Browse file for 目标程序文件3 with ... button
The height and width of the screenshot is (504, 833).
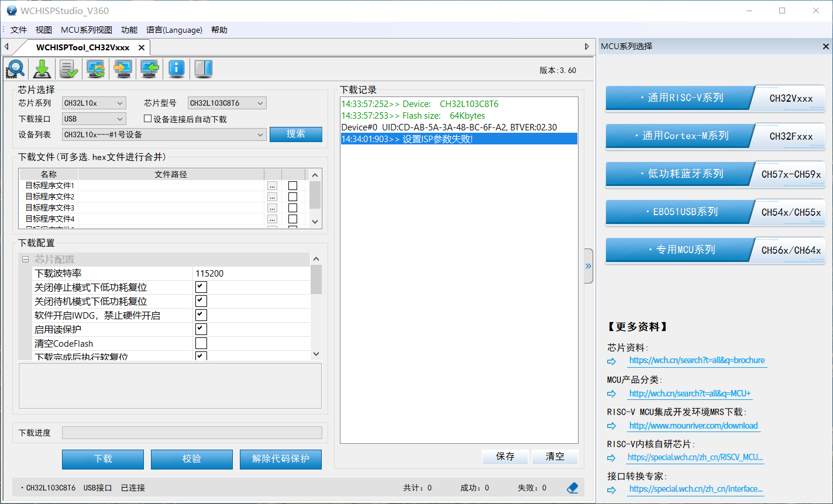[272, 208]
